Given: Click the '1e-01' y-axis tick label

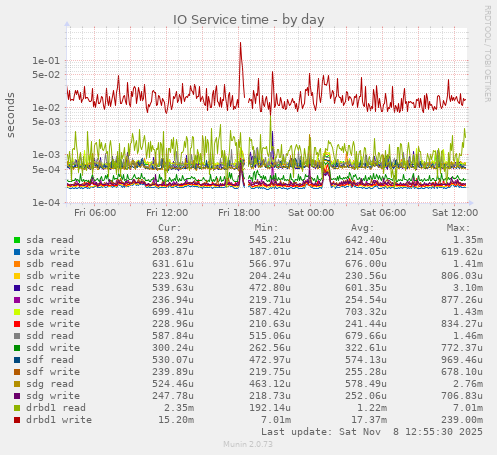Looking at the screenshot, I should [46, 61].
